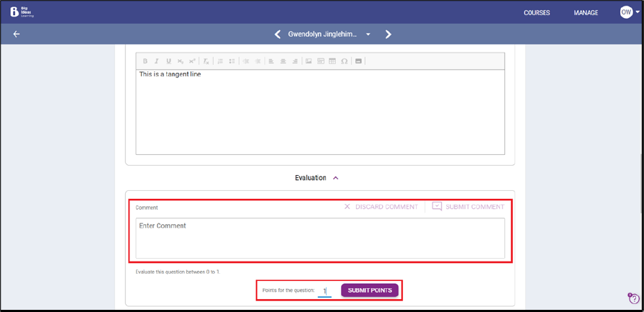Image resolution: width=644 pixels, height=312 pixels.
Task: Insert a numbered list
Action: [220, 61]
